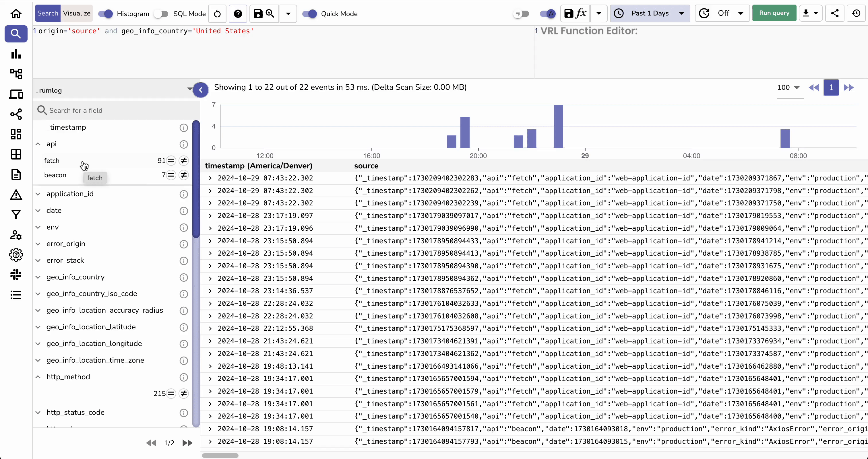Click the Run query button
This screenshot has width=868, height=459.
(x=774, y=13)
